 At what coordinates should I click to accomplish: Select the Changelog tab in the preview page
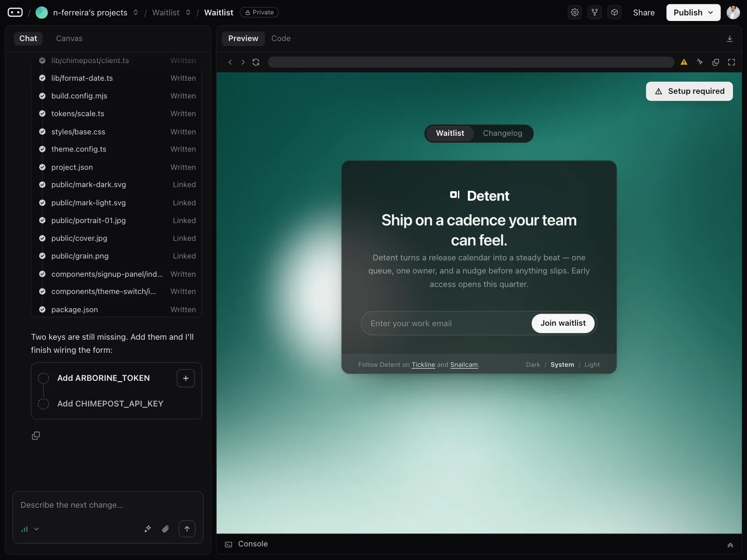[502, 133]
